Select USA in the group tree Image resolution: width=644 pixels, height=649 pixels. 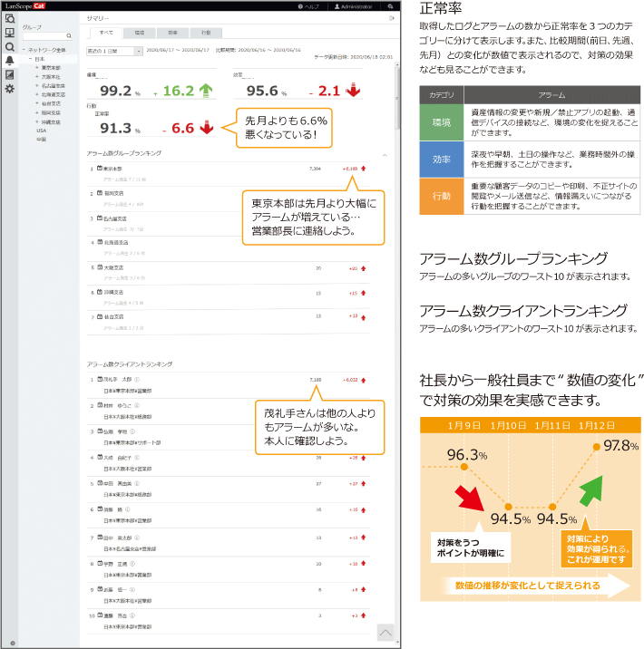coord(41,131)
